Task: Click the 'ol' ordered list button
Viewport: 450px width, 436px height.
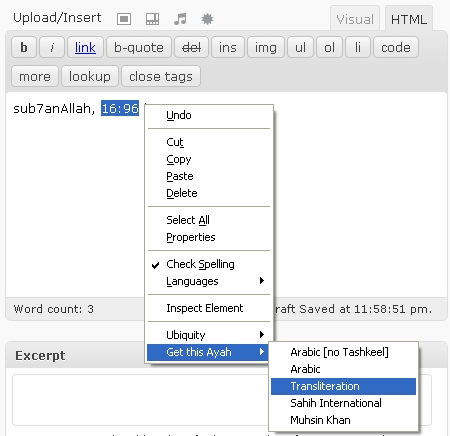Action: tap(329, 47)
